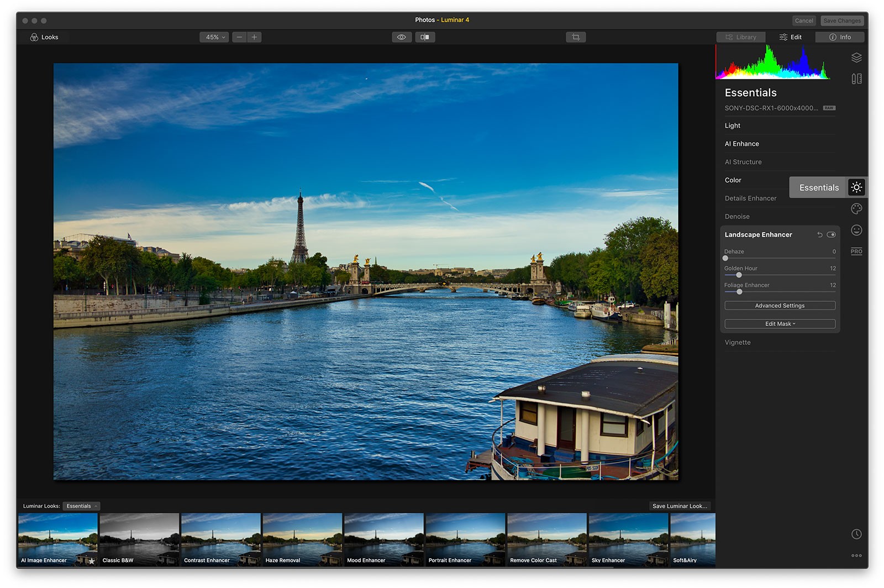The height and width of the screenshot is (588, 884).
Task: Open the Luminar Looks Essentials category dropdown
Action: pyautogui.click(x=81, y=506)
